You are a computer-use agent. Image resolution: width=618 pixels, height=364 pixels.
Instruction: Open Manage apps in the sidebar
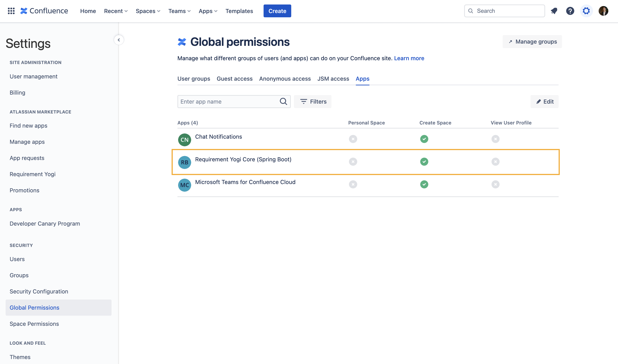(27, 142)
